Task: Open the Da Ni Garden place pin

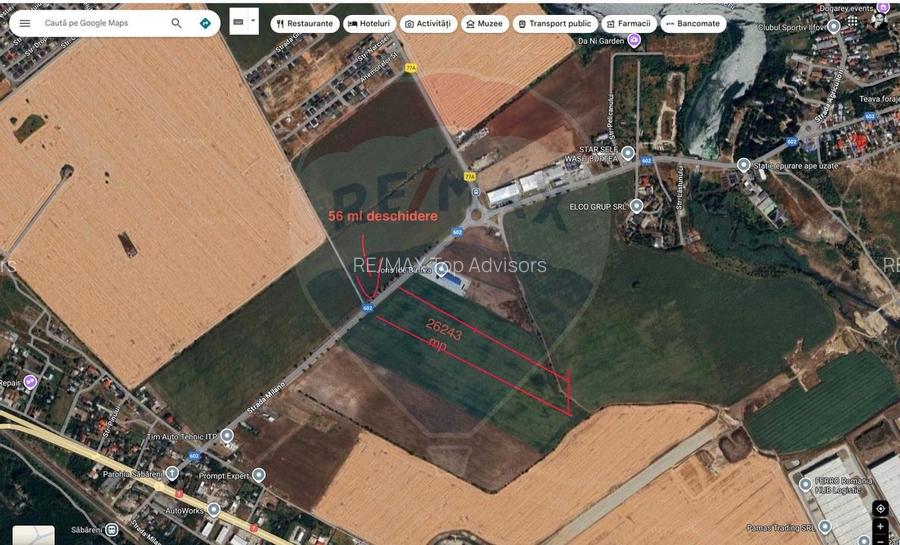Action: 634,41
